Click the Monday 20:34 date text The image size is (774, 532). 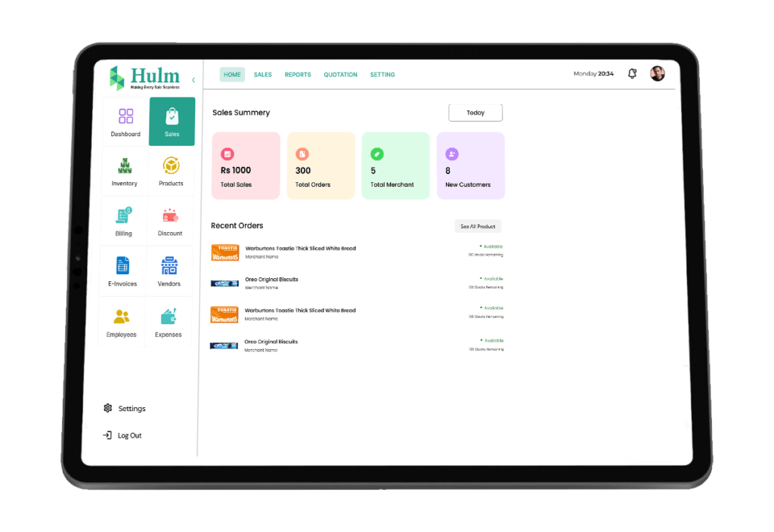point(593,73)
